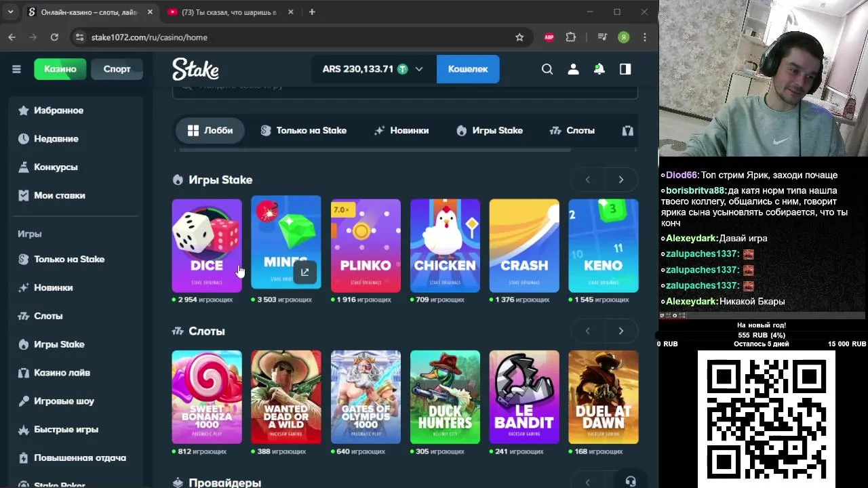Screen dimensions: 868x488
Task: Open Sweet Bonanza 1000 slot
Action: click(207, 397)
